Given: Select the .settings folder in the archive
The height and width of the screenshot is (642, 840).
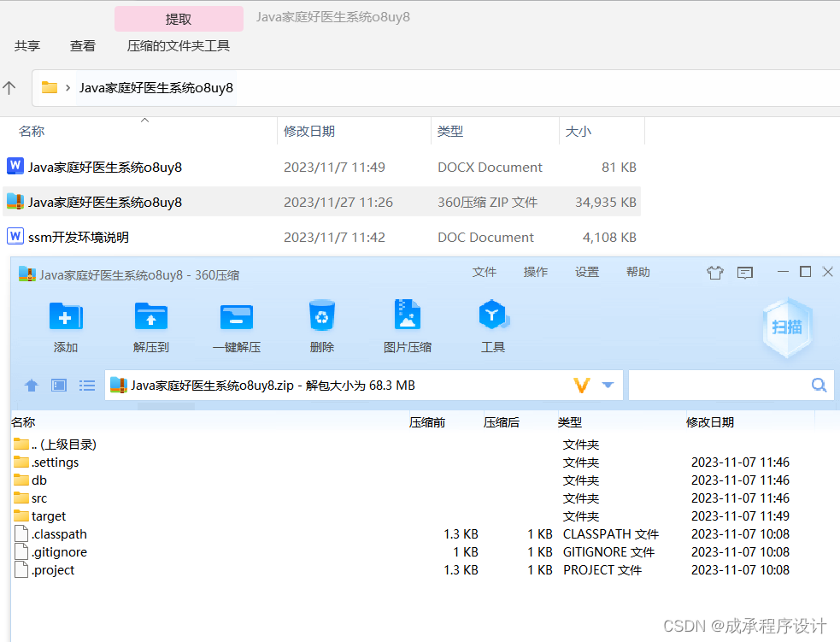Looking at the screenshot, I should point(55,462).
